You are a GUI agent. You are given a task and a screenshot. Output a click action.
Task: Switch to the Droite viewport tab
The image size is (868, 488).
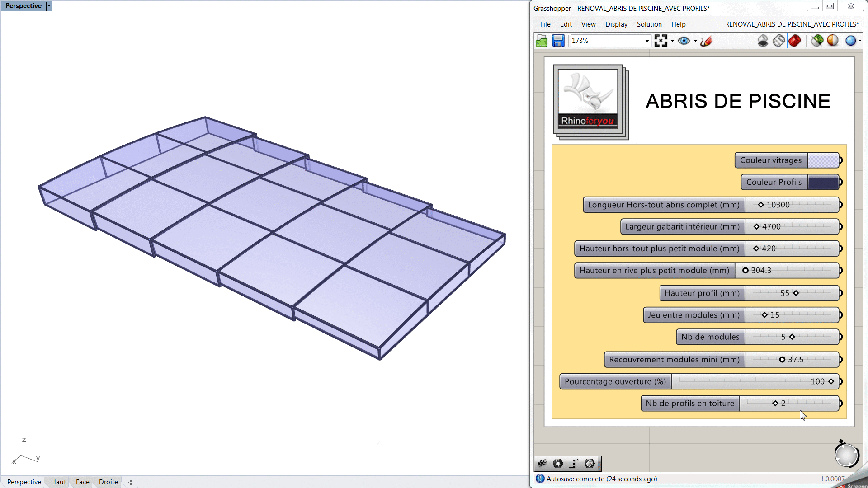coord(108,482)
